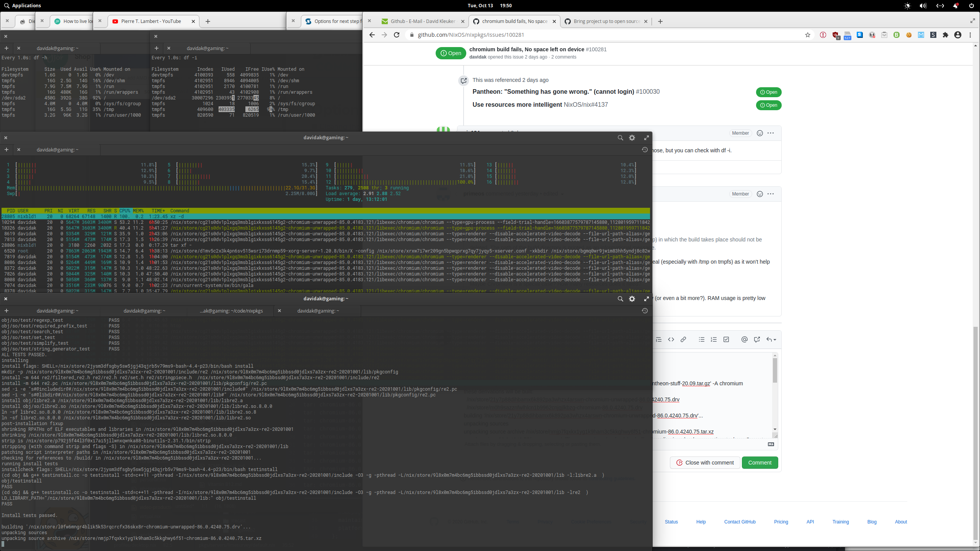Mention a user with the @ icon

coord(744,339)
